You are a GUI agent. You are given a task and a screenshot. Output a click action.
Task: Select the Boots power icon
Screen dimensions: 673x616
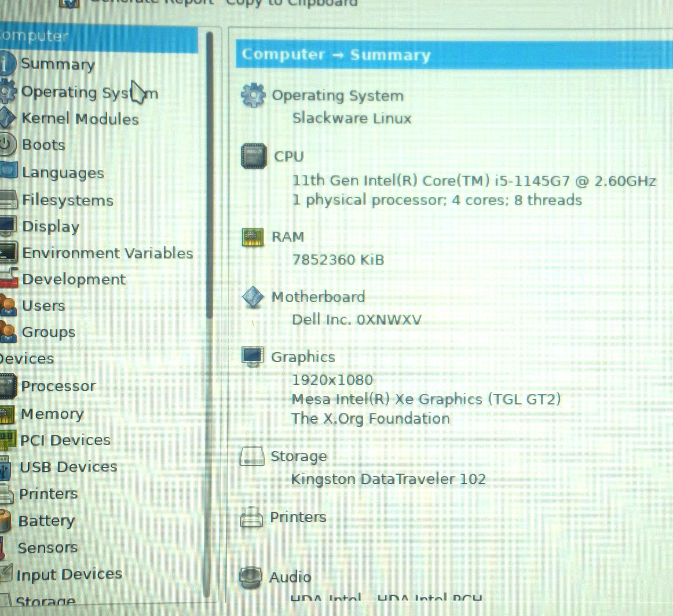point(8,144)
